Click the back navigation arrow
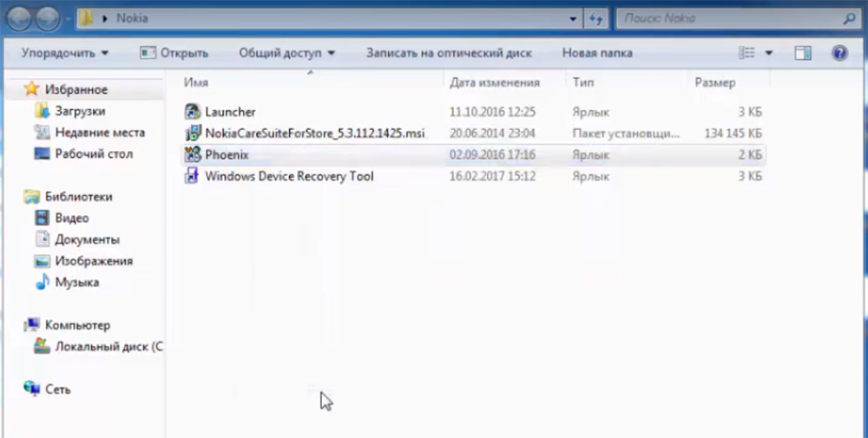 pos(19,19)
